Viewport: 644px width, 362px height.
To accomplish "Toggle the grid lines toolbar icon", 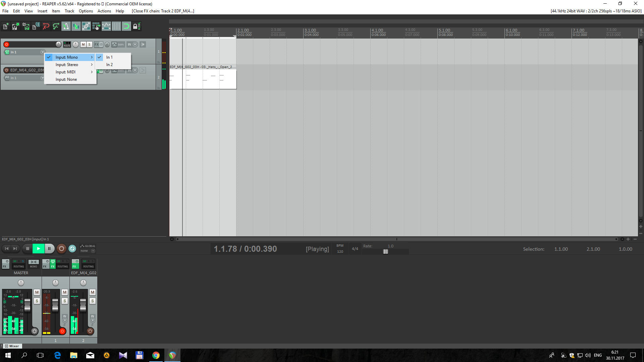I will tap(116, 26).
